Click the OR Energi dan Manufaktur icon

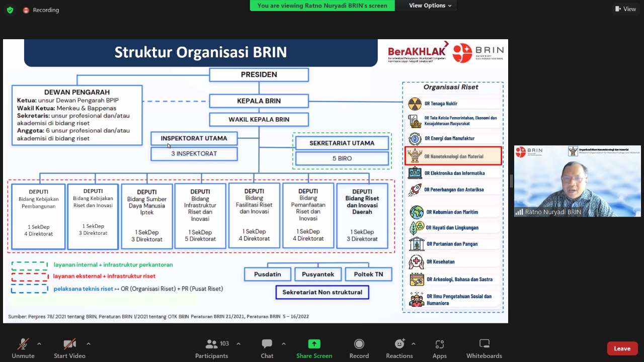415,139
